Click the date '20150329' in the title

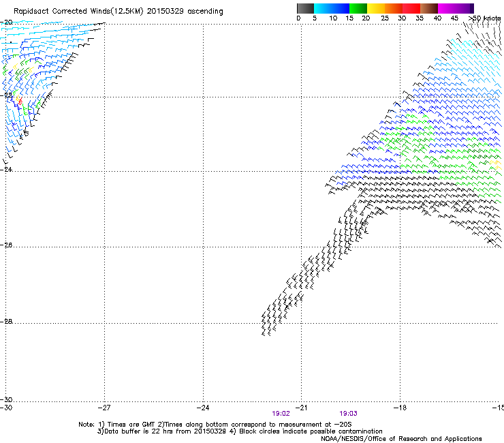[x=166, y=12]
